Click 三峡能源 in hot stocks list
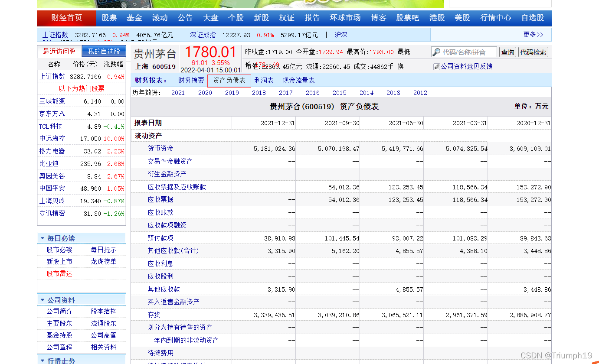Image resolution: width=599 pixels, height=364 pixels. [x=52, y=101]
